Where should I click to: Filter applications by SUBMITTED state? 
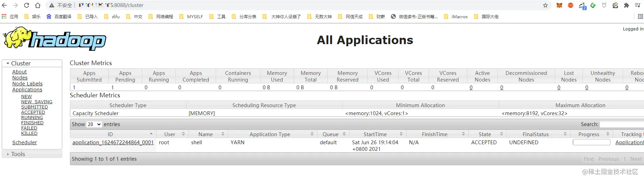coord(35,107)
